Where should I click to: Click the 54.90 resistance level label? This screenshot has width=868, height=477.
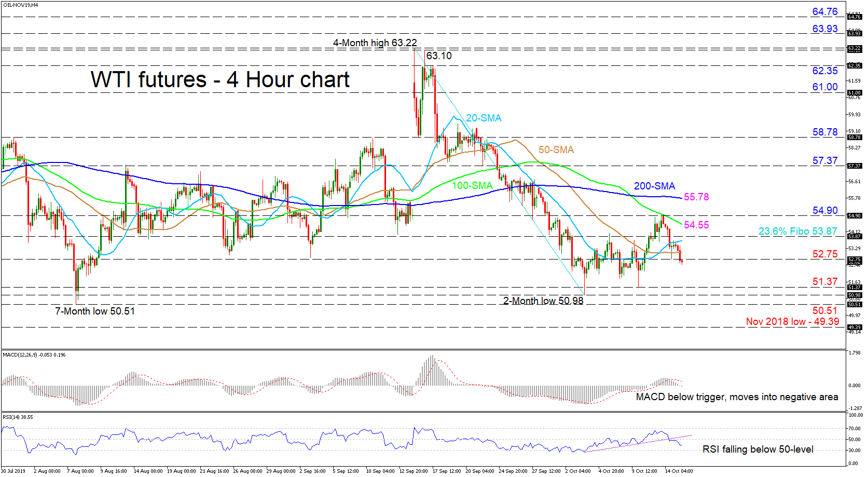click(x=825, y=210)
